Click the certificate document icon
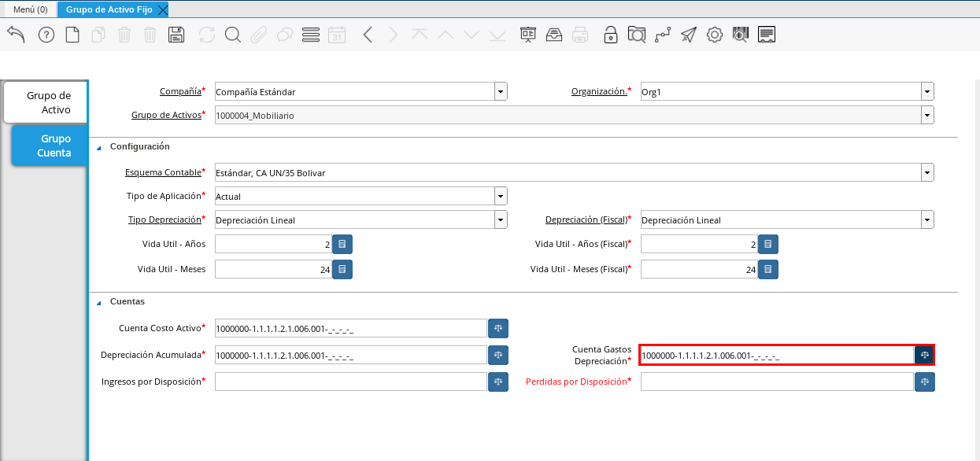980x461 pixels. coord(767,35)
